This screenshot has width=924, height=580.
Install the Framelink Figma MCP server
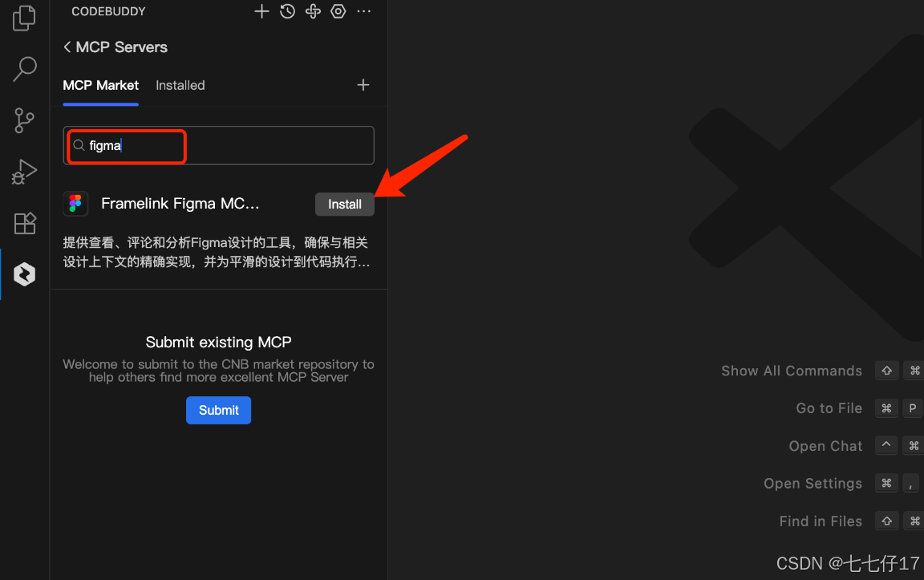point(345,205)
